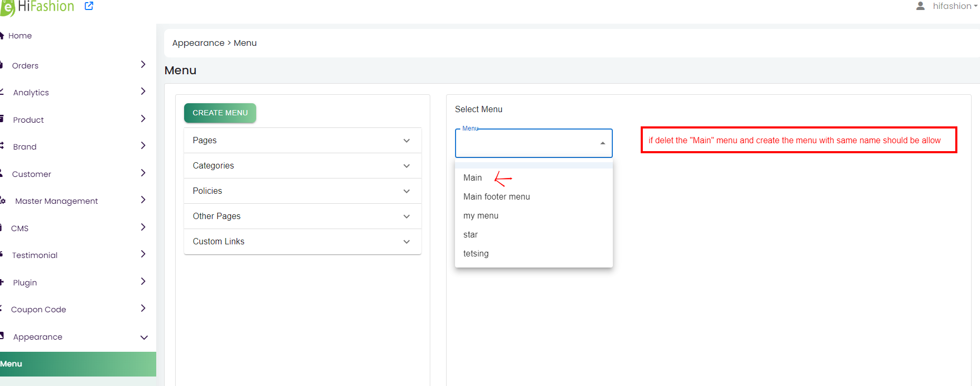Collapse the Appearance section chevron
980x386 pixels.
coord(144,338)
